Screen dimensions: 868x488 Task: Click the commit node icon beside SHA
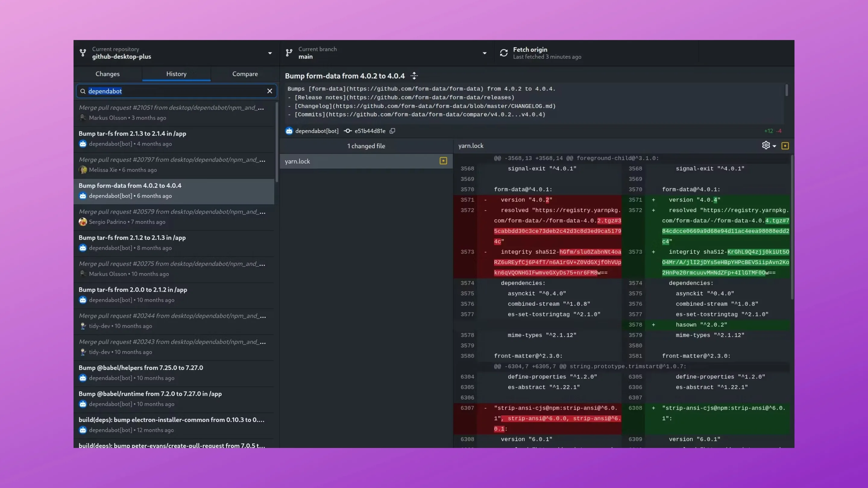tap(348, 131)
